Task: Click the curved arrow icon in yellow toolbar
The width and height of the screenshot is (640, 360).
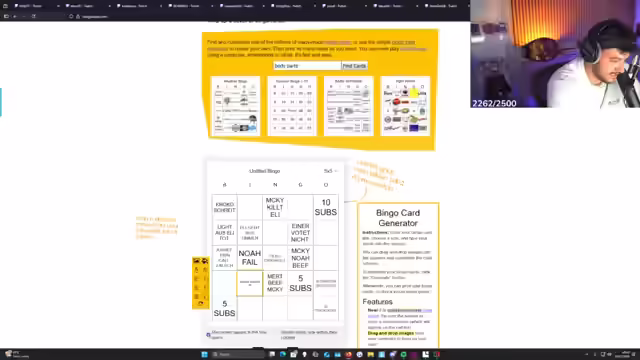Action: coord(200,304)
